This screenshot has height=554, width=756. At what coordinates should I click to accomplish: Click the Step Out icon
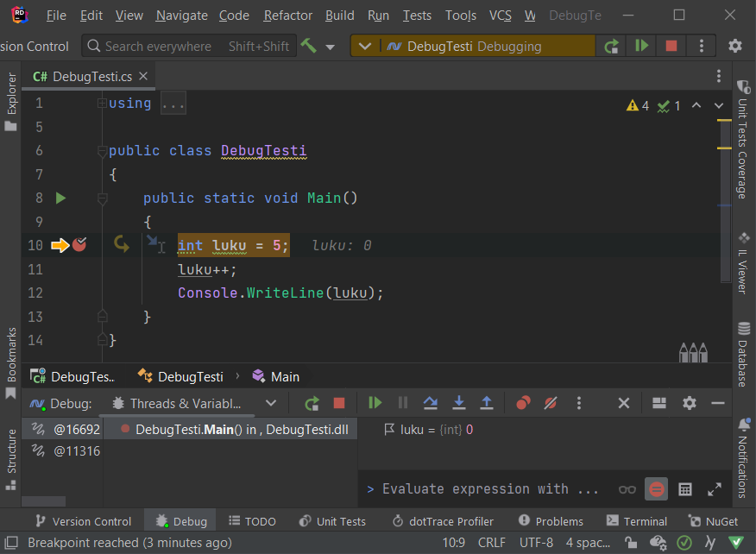[x=486, y=402]
